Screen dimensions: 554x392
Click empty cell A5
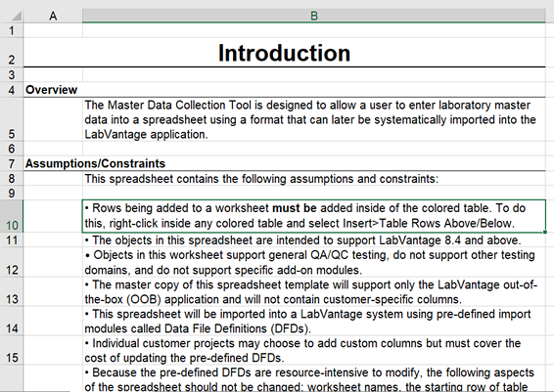click(x=53, y=119)
